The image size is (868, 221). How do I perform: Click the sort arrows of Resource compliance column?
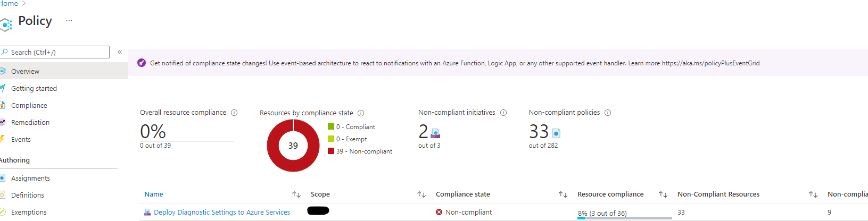coord(663,194)
